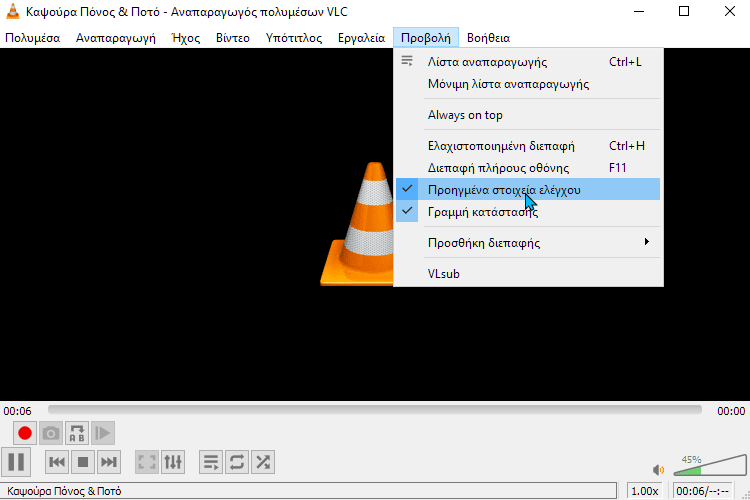Show the playlist via toolbar icon
This screenshot has width=750, height=500.
coord(211,462)
